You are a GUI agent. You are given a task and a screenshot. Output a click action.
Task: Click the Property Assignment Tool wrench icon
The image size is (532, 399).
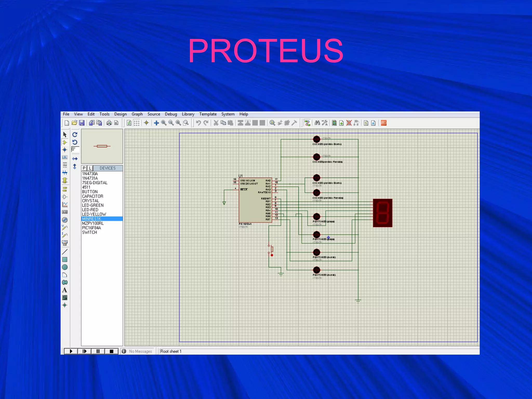pos(325,123)
